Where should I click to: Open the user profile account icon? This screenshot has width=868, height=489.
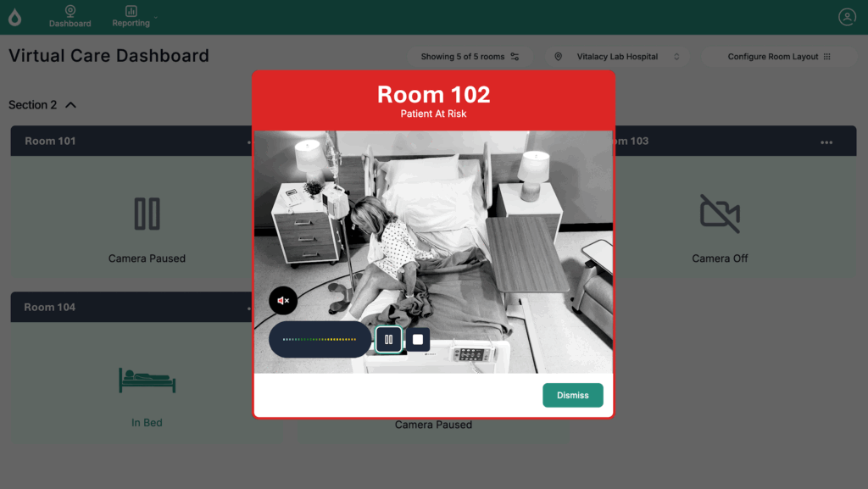pos(847,17)
